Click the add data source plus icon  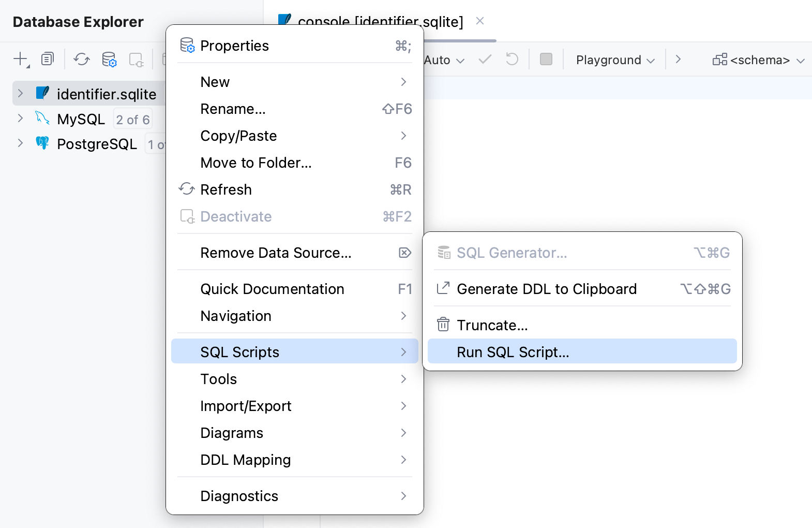click(x=20, y=59)
